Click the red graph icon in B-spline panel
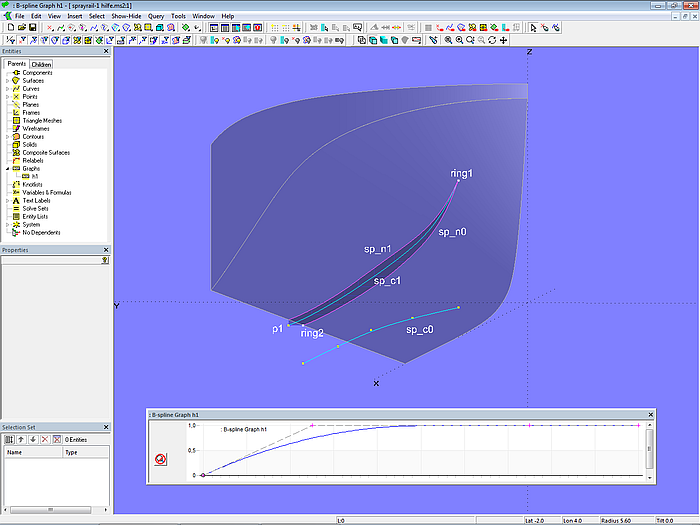700x525 pixels. [160, 460]
